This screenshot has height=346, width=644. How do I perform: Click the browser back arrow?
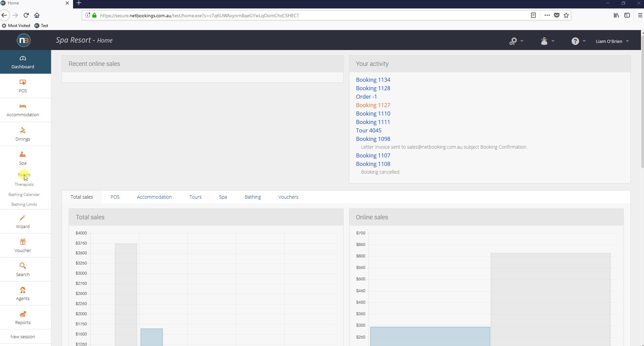[x=4, y=15]
